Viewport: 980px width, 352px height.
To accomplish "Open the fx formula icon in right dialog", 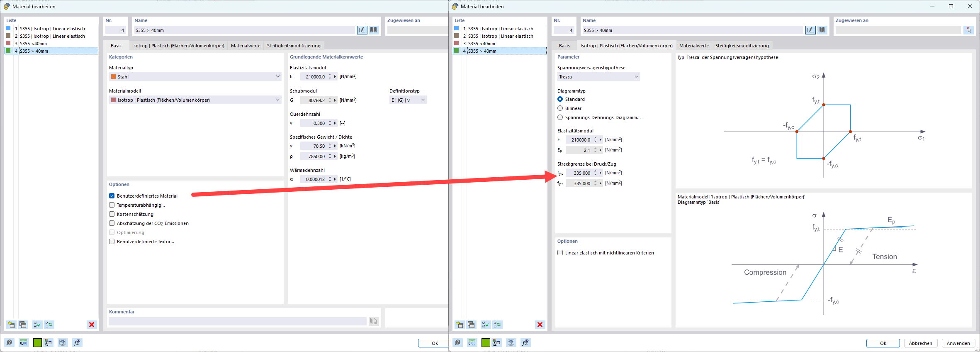I will coord(525,342).
